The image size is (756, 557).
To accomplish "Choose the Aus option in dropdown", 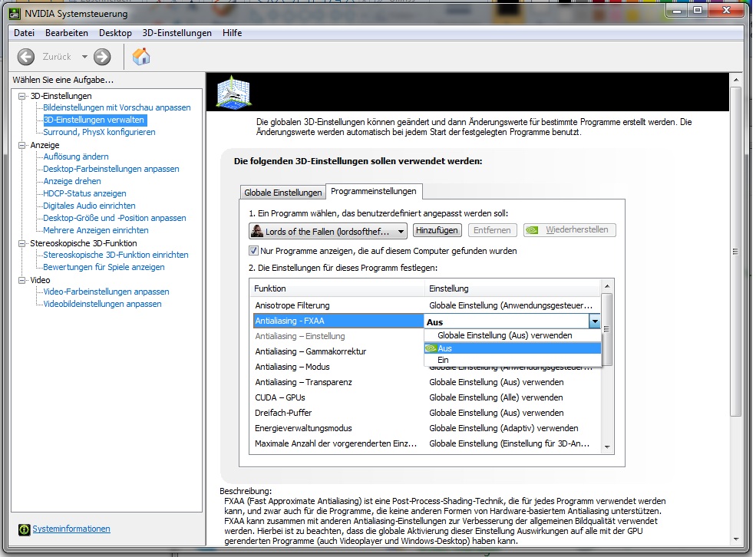I will [x=513, y=348].
